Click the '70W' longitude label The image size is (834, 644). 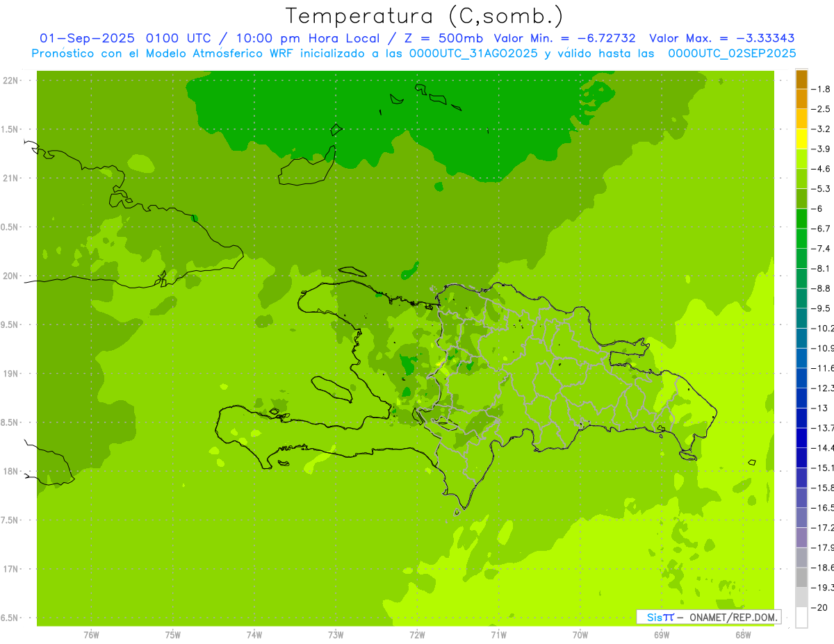580,636
